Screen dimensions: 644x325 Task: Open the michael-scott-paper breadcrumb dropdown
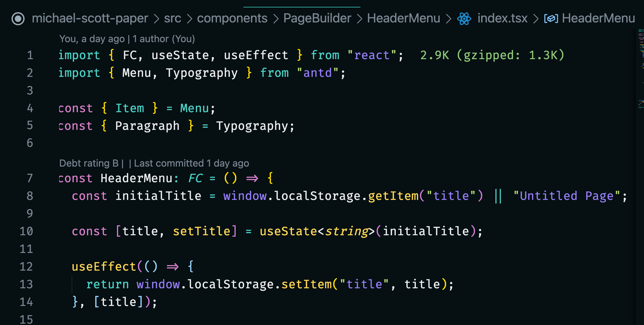(x=90, y=18)
